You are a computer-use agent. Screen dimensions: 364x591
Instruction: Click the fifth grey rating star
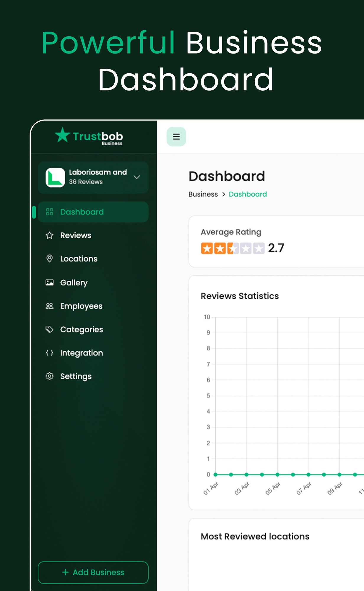point(259,249)
